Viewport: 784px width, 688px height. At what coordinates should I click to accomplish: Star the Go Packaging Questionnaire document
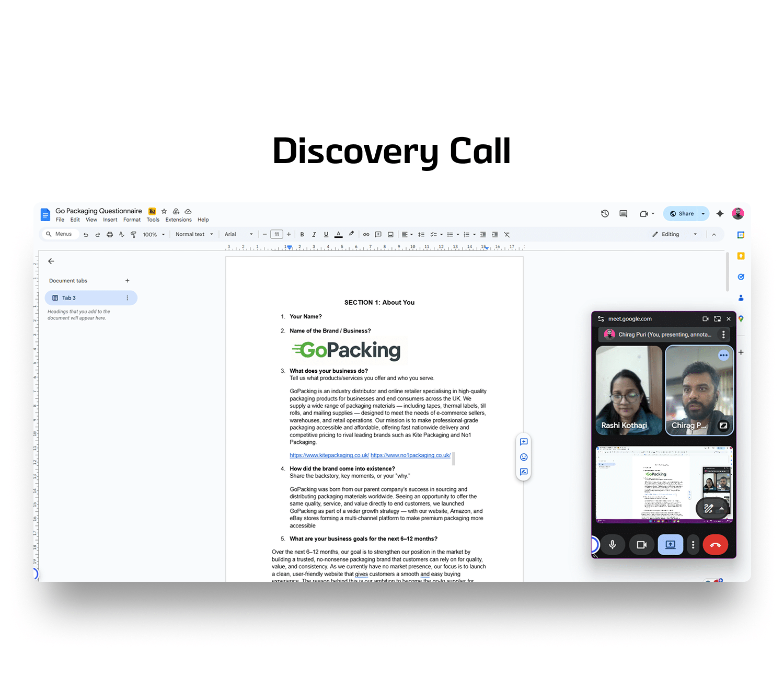164,212
